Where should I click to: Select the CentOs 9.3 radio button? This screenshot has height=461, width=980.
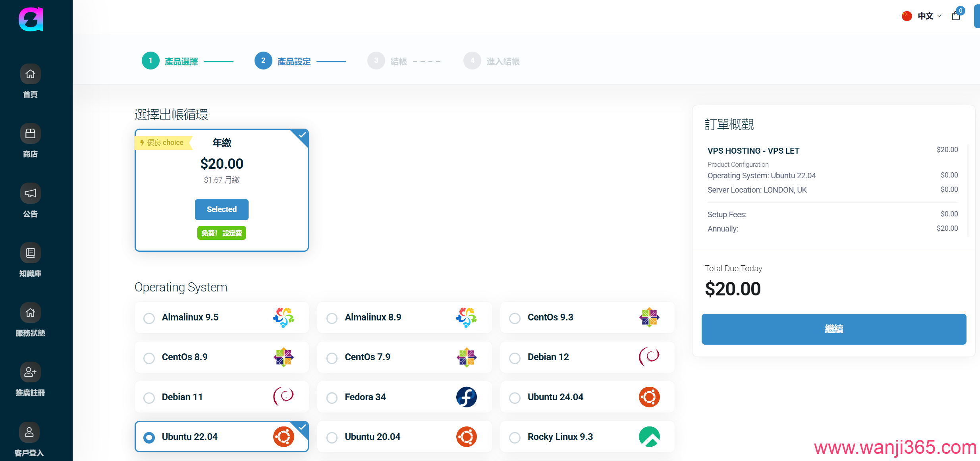[x=515, y=318]
